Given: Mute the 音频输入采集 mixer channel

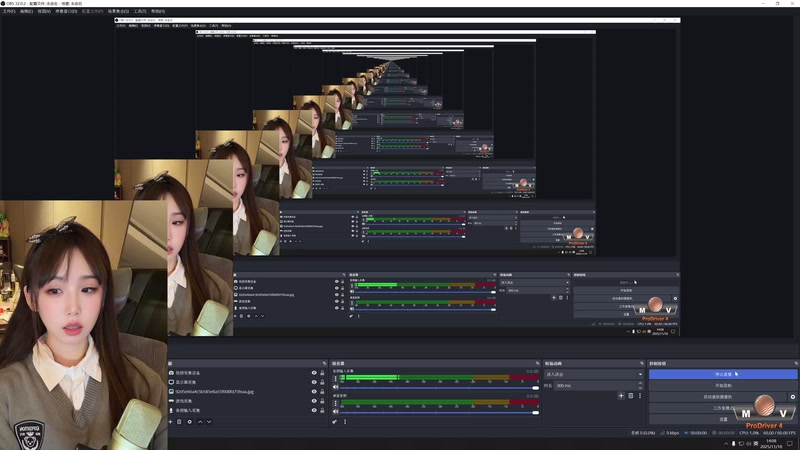Looking at the screenshot, I should point(335,387).
